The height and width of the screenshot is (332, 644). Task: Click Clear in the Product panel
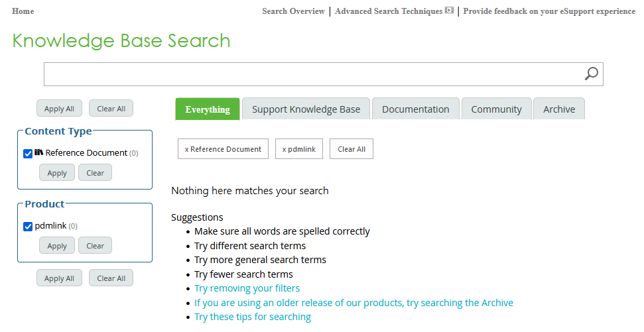[x=95, y=246]
